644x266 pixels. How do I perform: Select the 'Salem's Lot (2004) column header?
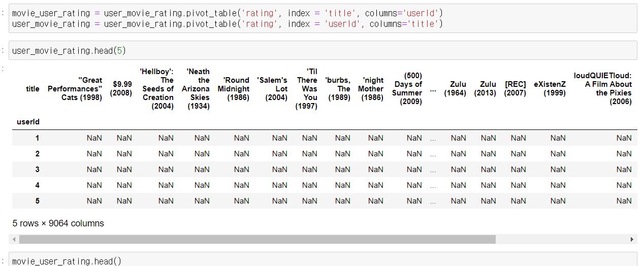272,89
